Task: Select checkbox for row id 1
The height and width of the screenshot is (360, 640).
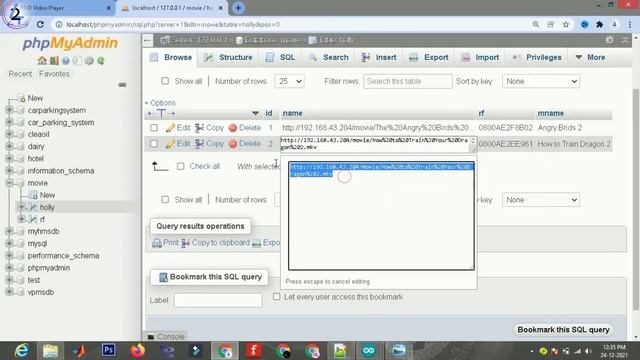Action: pos(154,128)
